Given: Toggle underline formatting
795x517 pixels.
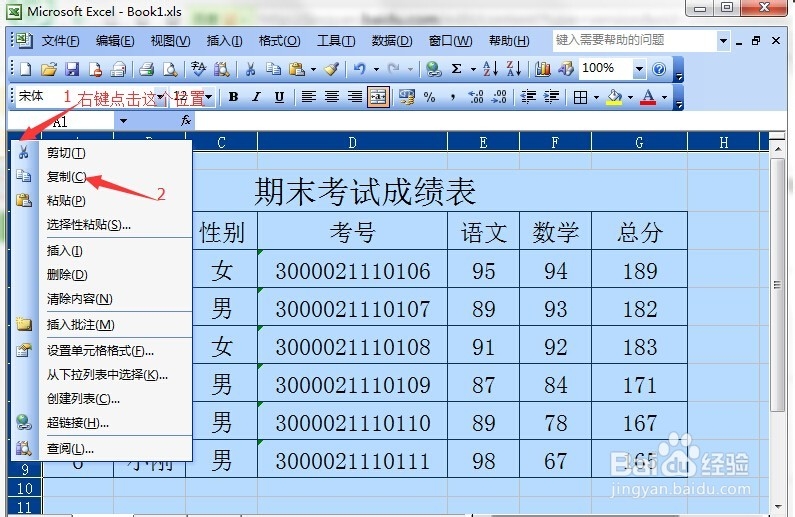Looking at the screenshot, I should [279, 97].
